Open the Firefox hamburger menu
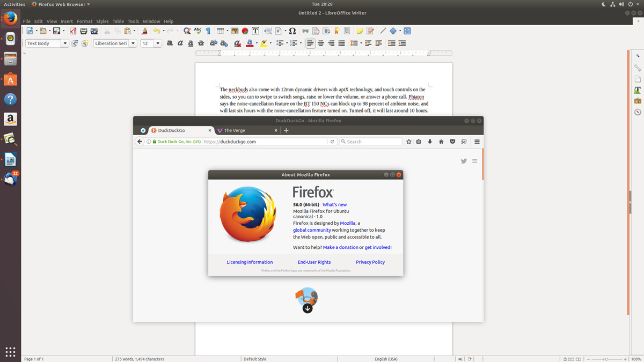 (x=477, y=142)
